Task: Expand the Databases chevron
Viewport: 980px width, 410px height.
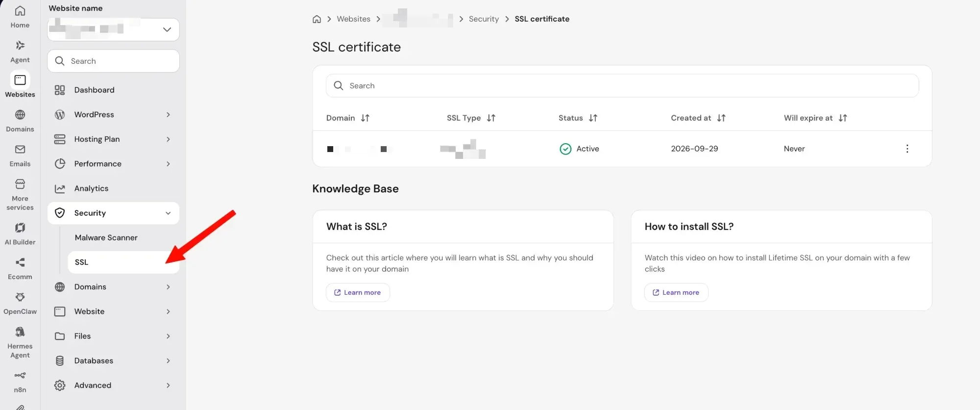Action: tap(168, 361)
